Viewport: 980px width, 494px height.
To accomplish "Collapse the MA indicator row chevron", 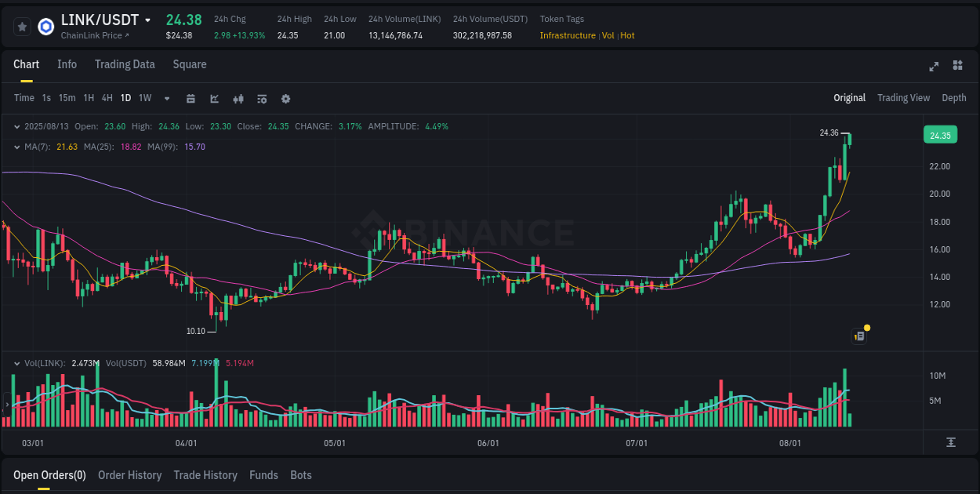I will pyautogui.click(x=16, y=146).
